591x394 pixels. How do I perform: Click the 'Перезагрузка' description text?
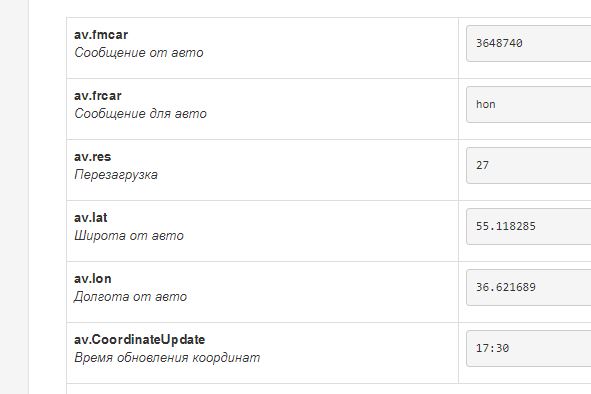pyautogui.click(x=116, y=175)
